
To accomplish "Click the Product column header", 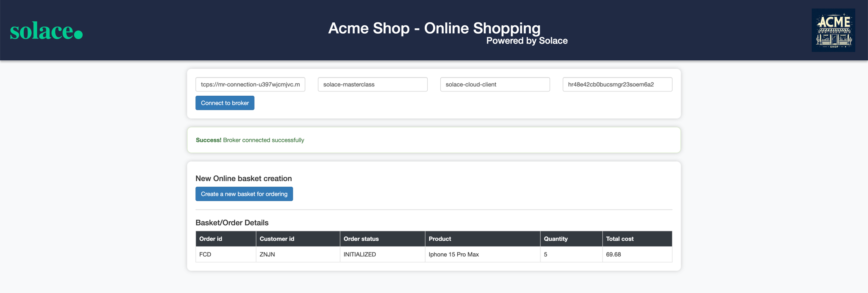I will click(x=440, y=239).
